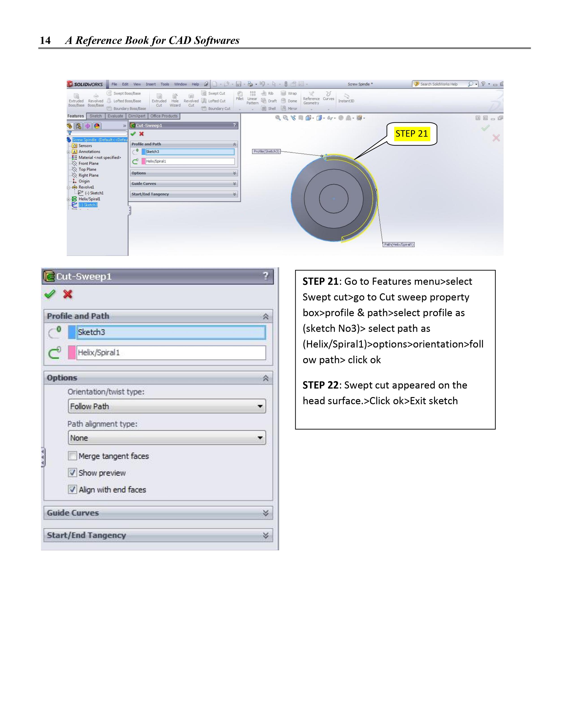Click green checkmark in large Cut-Sweep1 panel

pos(50,294)
